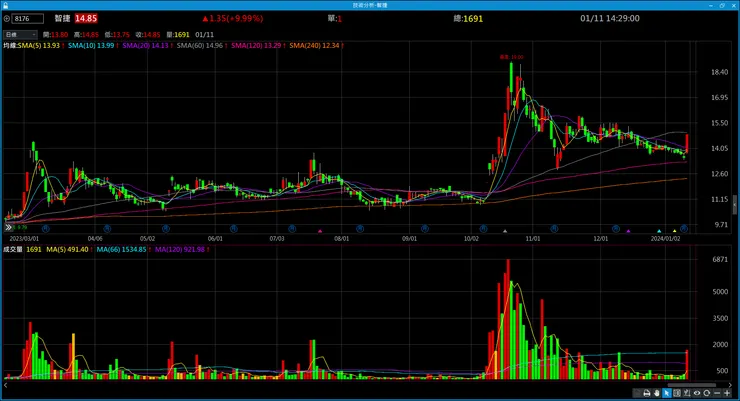
Task: Click the SMA(120) 13.29 indicator label
Action: click(256, 46)
